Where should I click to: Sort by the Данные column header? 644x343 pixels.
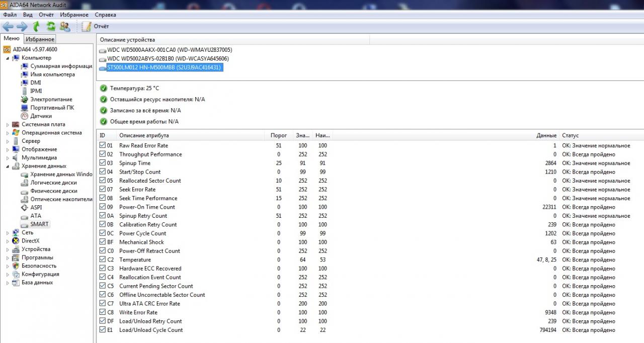tap(446, 135)
